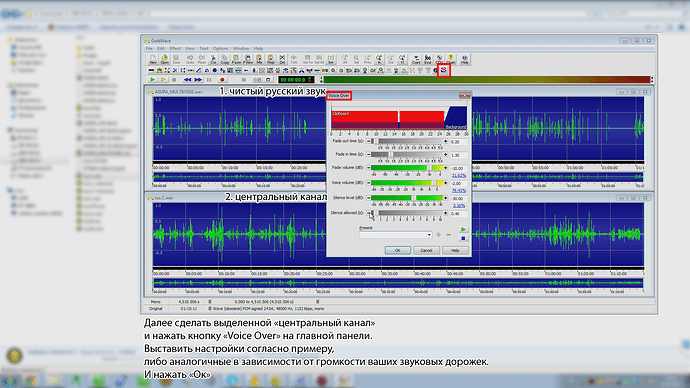
Task: Click the zoom 1:1 toolbar icon
Action: click(402, 59)
